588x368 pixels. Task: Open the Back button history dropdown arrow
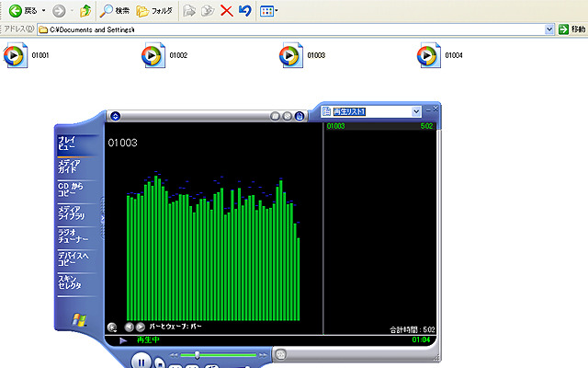click(x=43, y=10)
